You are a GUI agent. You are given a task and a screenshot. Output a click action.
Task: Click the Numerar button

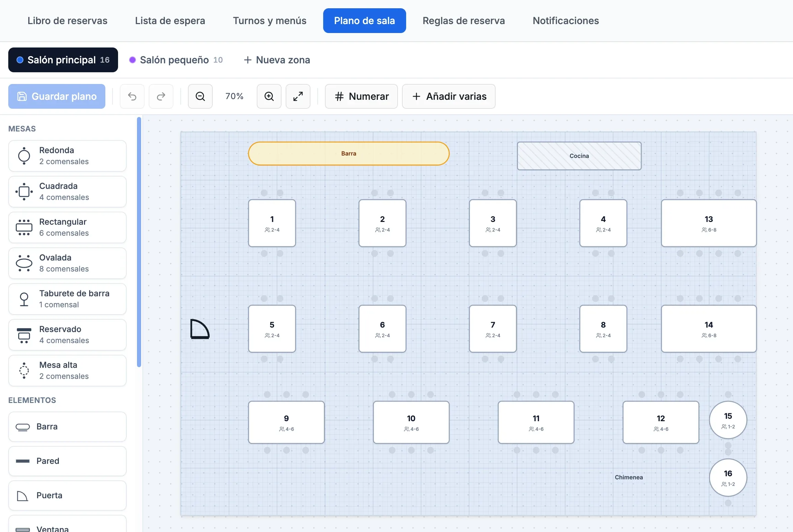click(361, 96)
